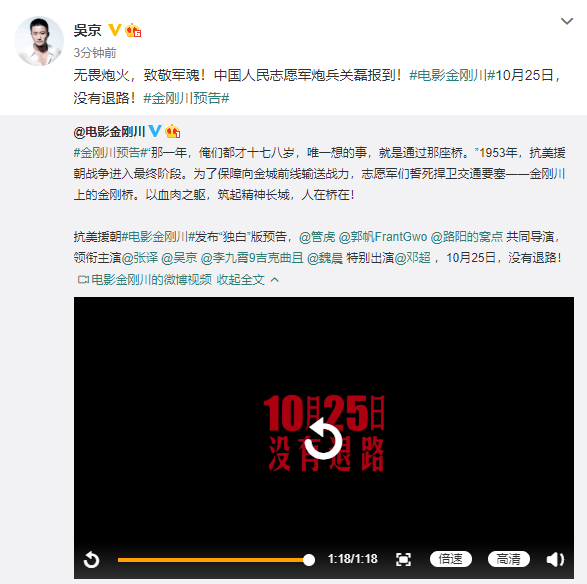Screen dimensions: 587x584
Task: Open the @电影金刚川 account link
Action: click(109, 131)
